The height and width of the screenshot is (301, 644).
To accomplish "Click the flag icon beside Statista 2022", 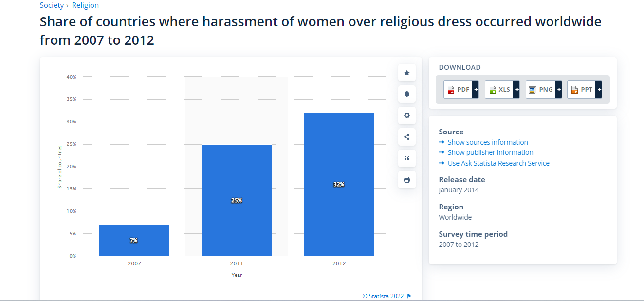I will [x=409, y=296].
